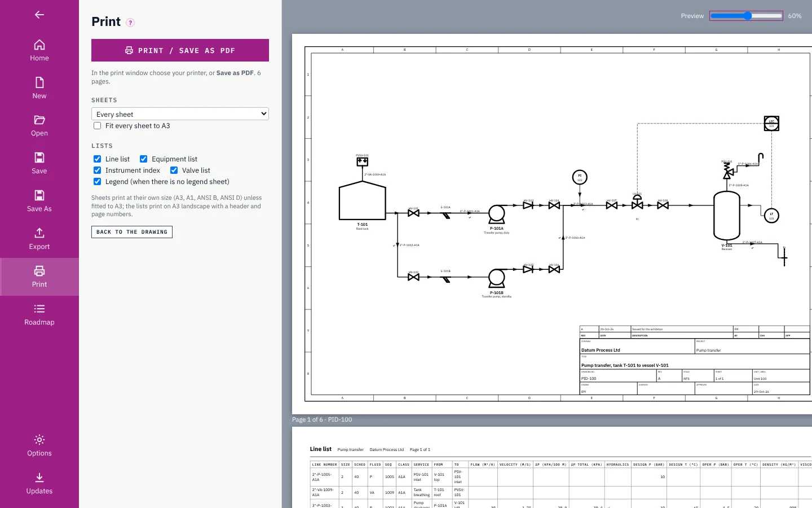812x508 pixels.
Task: Create a New document from the sidebar
Action: point(39,89)
